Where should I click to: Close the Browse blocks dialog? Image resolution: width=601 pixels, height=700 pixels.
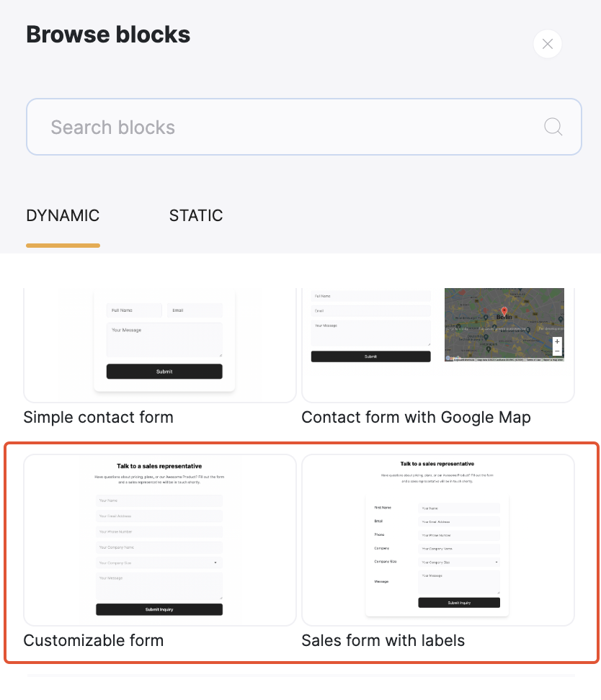click(x=547, y=43)
